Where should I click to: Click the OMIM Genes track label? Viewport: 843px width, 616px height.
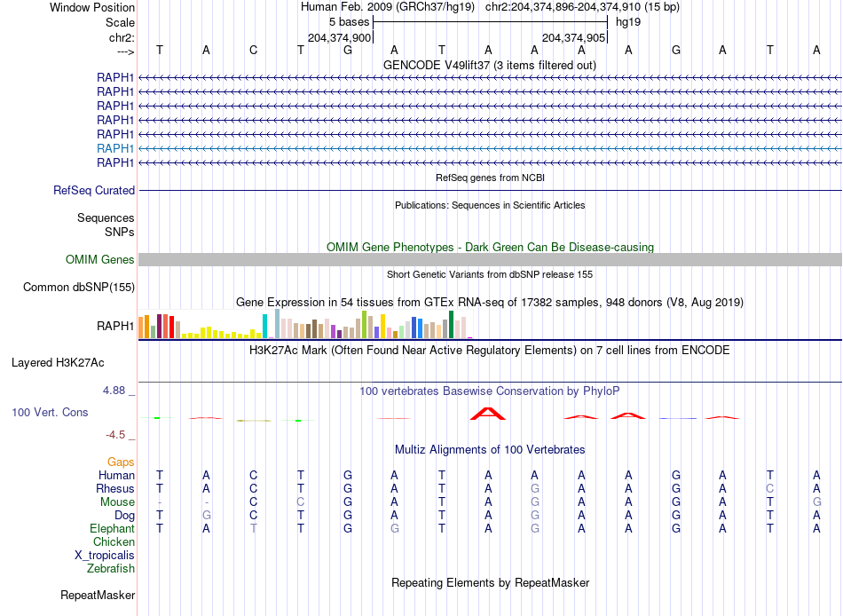tap(100, 260)
